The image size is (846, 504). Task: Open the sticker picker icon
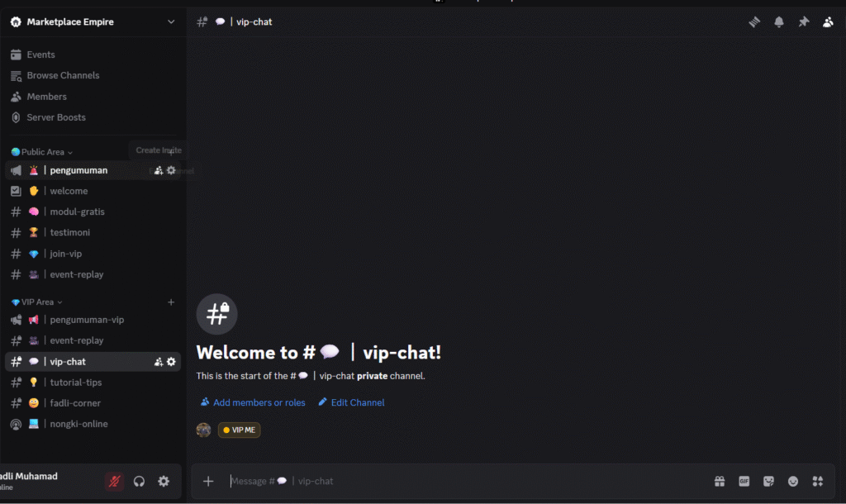768,481
